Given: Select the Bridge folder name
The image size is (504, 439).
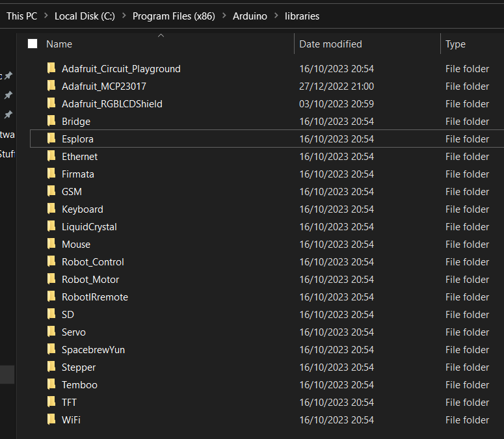Looking at the screenshot, I should (76, 122).
